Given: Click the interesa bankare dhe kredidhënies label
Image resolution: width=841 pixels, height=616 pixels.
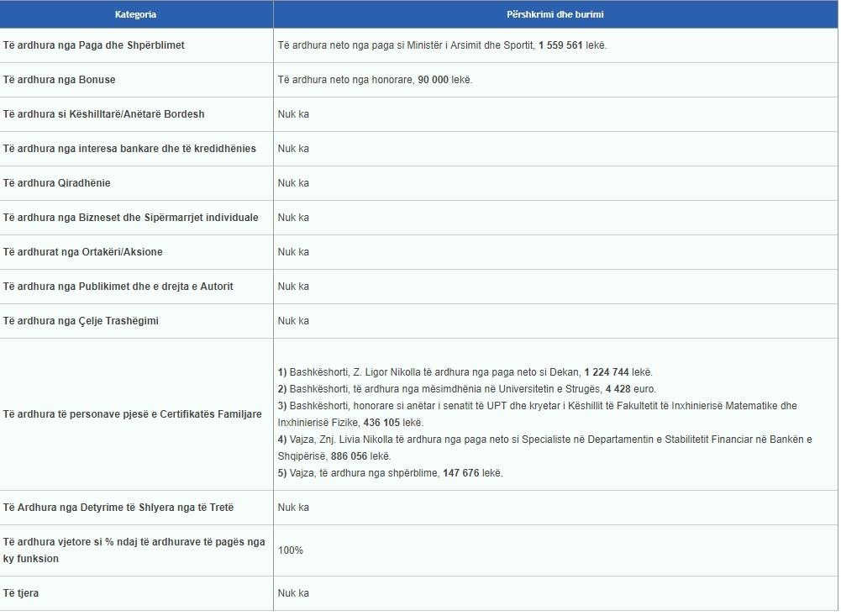Looking at the screenshot, I should click(129, 149).
